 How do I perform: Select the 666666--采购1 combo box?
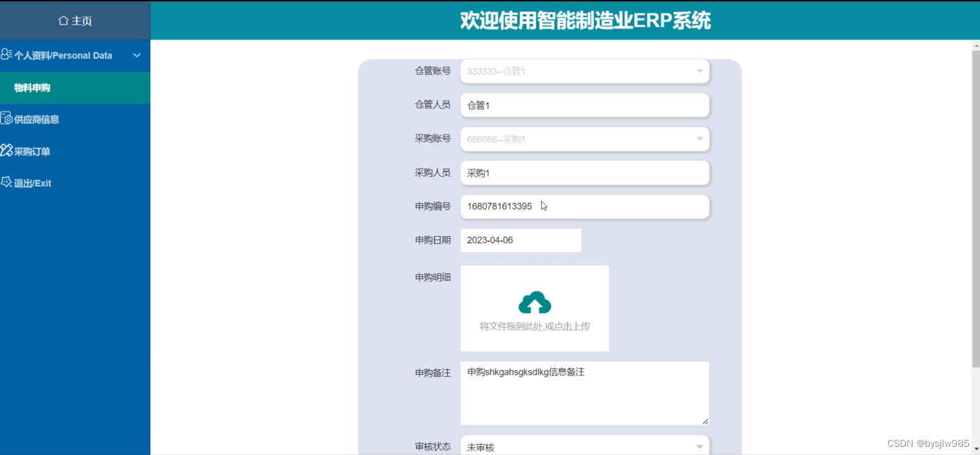pos(585,139)
